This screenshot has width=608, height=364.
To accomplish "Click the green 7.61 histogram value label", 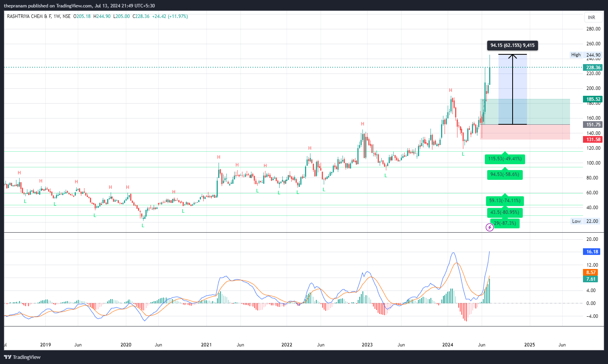I will (591, 279).
